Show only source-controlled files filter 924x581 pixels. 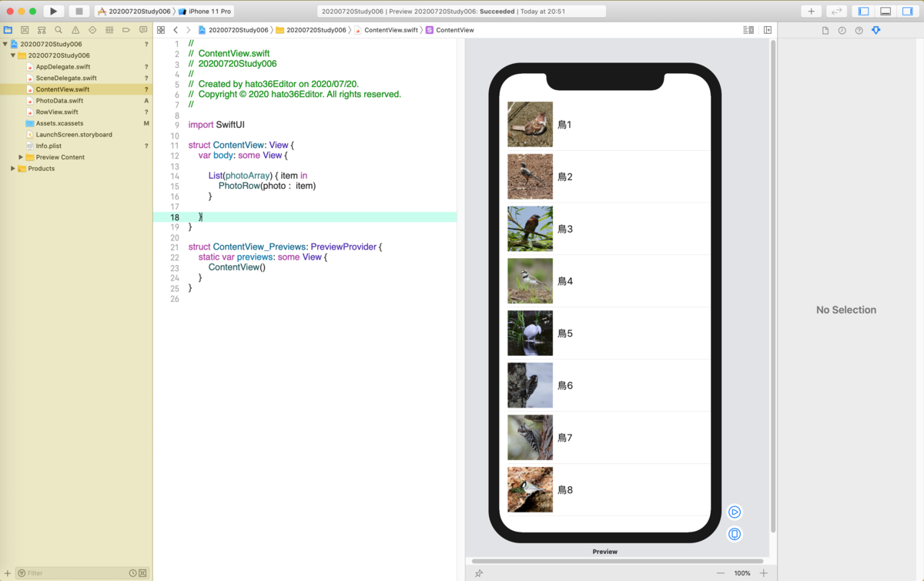pyautogui.click(x=142, y=573)
